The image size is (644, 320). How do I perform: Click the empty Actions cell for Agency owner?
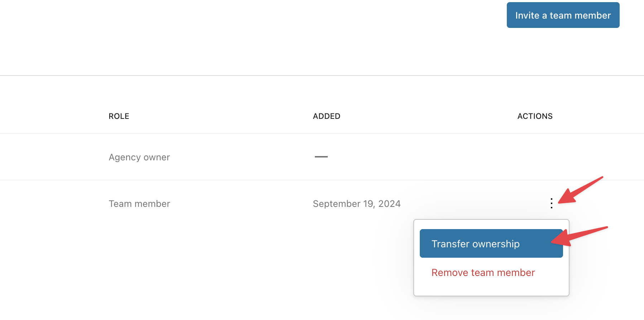click(535, 157)
